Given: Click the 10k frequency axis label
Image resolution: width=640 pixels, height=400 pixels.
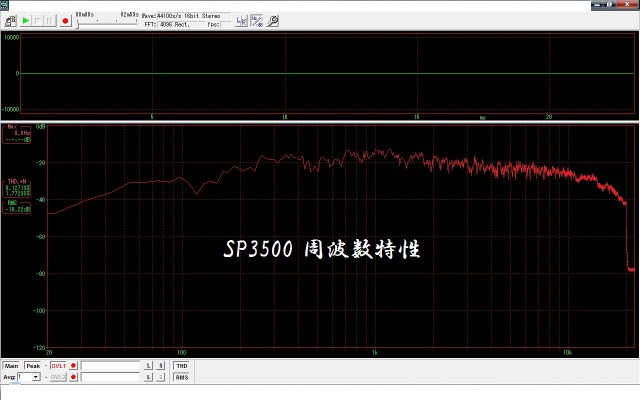Looking at the screenshot, I should pos(567,353).
